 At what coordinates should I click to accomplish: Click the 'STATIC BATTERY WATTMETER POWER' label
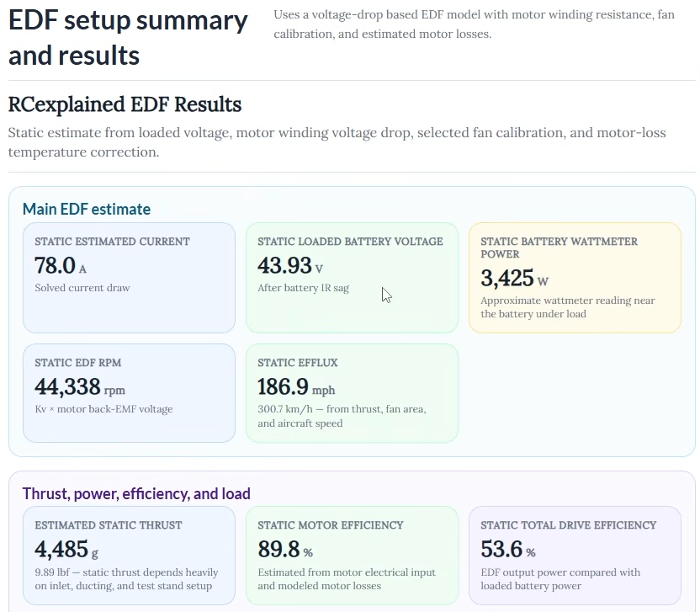tap(559, 247)
